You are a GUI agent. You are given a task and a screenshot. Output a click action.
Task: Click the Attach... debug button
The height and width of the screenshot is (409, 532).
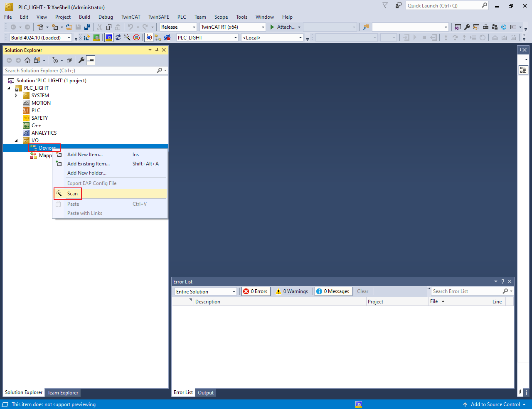286,27
